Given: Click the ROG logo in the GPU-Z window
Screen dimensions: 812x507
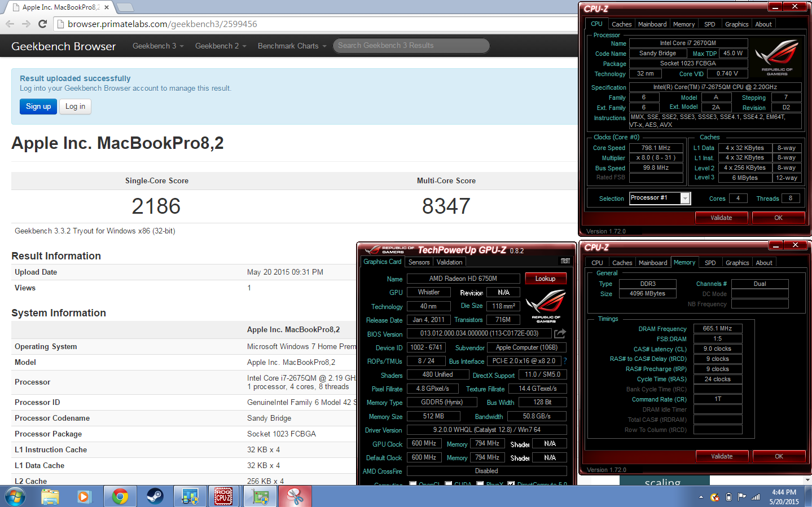Looking at the screenshot, I should pyautogui.click(x=546, y=305).
